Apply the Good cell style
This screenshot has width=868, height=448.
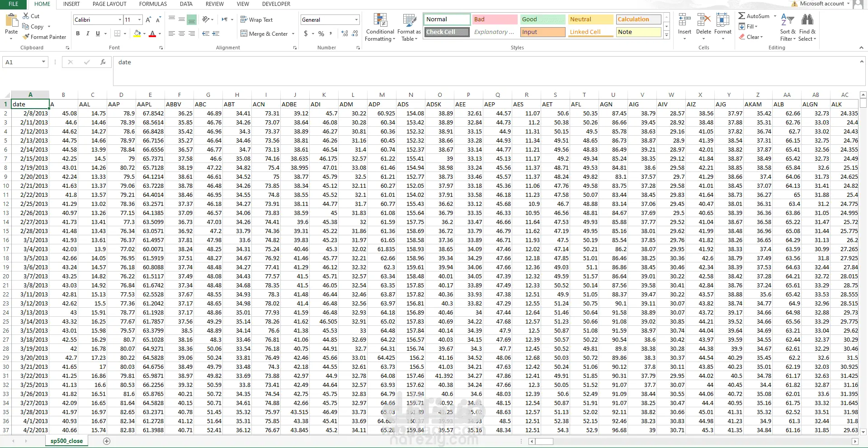tap(542, 19)
